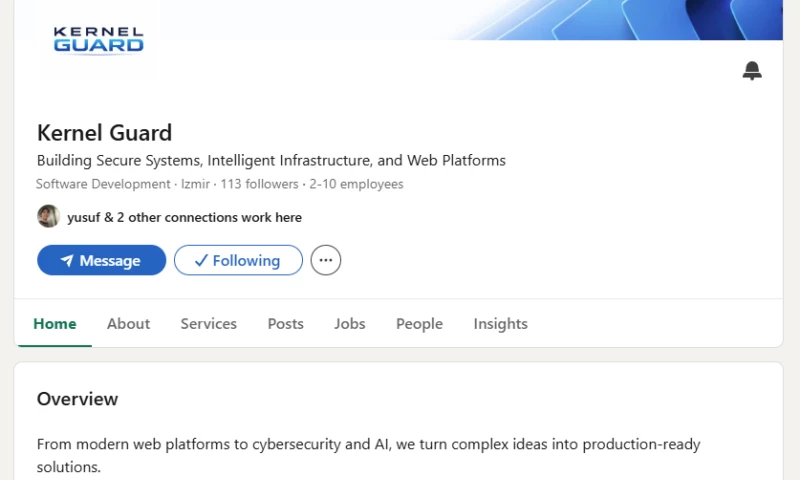Switch to the About tab
This screenshot has width=800, height=480.
[x=129, y=324]
